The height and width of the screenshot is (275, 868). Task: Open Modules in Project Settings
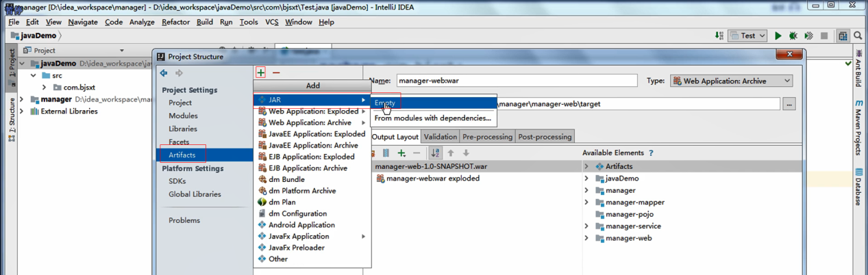click(183, 116)
